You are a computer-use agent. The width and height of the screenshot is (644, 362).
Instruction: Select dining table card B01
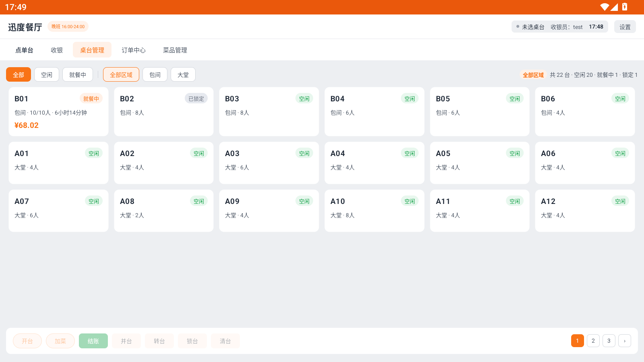click(58, 112)
